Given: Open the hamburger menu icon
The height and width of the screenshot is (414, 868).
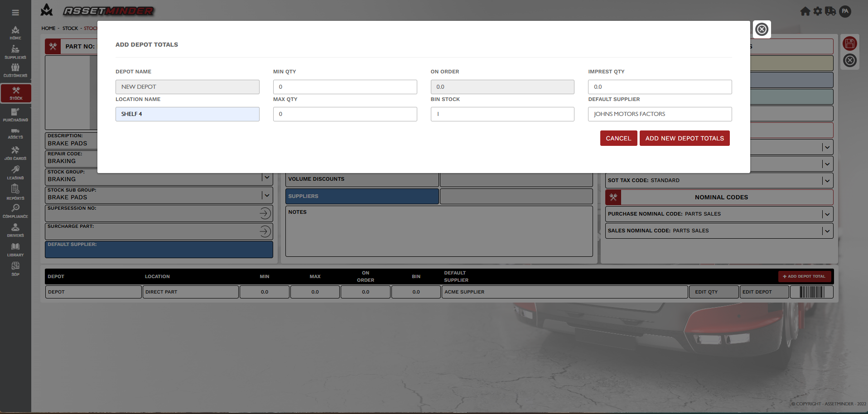Looking at the screenshot, I should [x=15, y=13].
